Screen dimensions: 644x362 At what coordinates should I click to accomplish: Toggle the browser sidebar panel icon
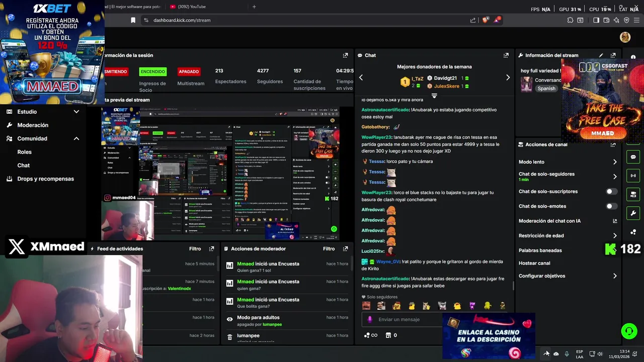(596, 20)
